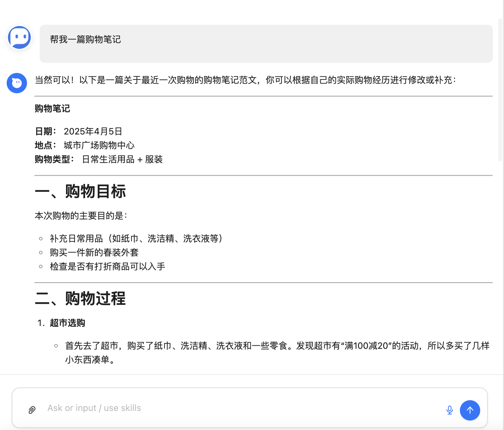The width and height of the screenshot is (504, 430).
Task: Click the user message "帮我一篇购物笔记"
Action: click(85, 40)
